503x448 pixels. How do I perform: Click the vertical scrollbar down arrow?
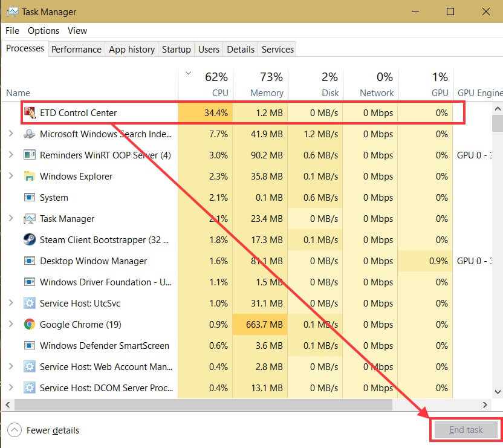click(x=498, y=391)
